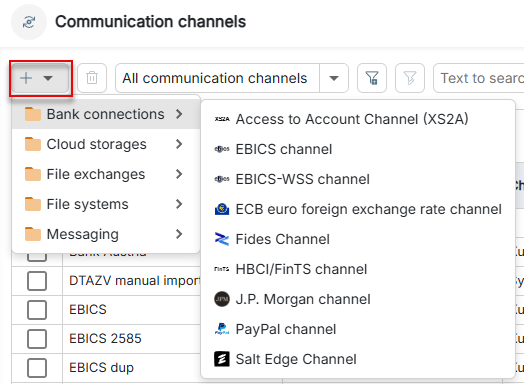
Task: Click the JPM round logo icon
Action: pos(222,299)
